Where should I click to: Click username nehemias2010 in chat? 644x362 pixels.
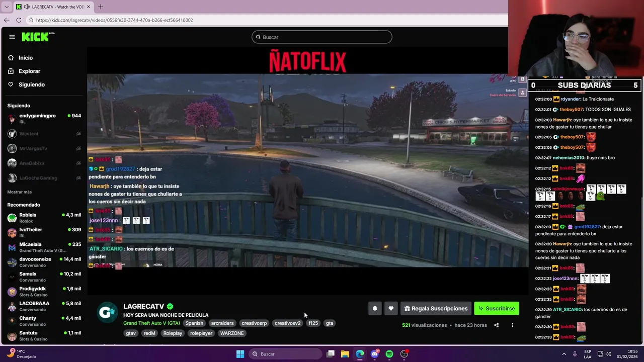(x=569, y=158)
